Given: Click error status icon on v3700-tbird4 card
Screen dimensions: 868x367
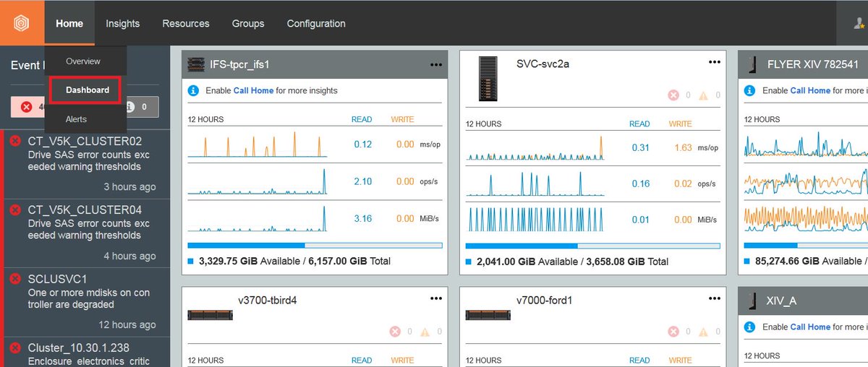Looking at the screenshot, I should point(395,332).
